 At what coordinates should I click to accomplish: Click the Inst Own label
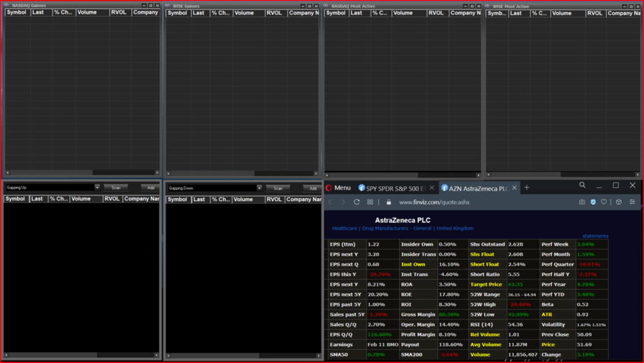[x=413, y=264]
